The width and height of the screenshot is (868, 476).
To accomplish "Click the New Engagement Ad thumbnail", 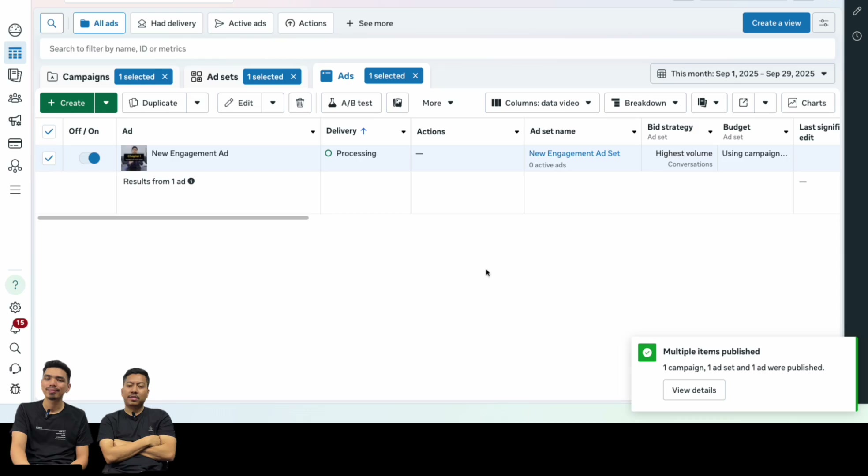I will click(134, 158).
